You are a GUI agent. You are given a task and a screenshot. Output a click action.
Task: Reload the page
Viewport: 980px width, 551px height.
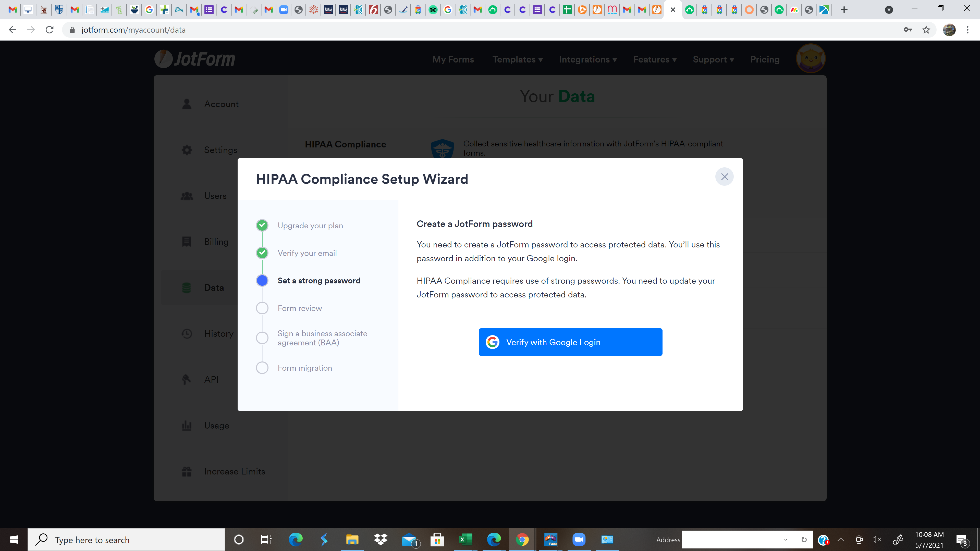coord(50,30)
